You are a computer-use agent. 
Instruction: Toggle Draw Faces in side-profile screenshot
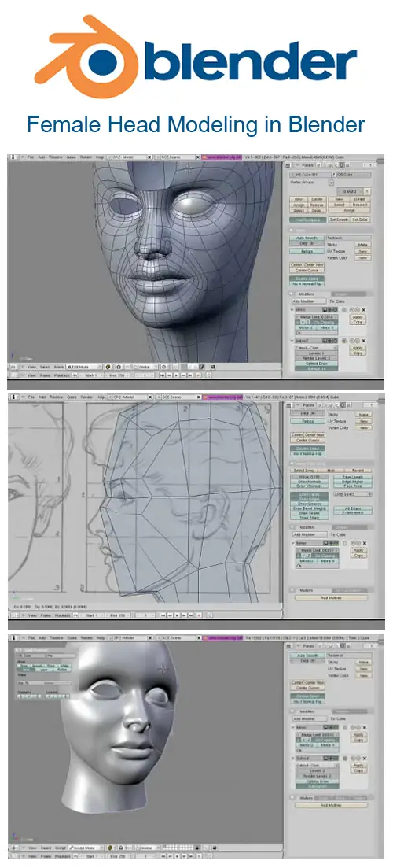pyautogui.click(x=310, y=494)
